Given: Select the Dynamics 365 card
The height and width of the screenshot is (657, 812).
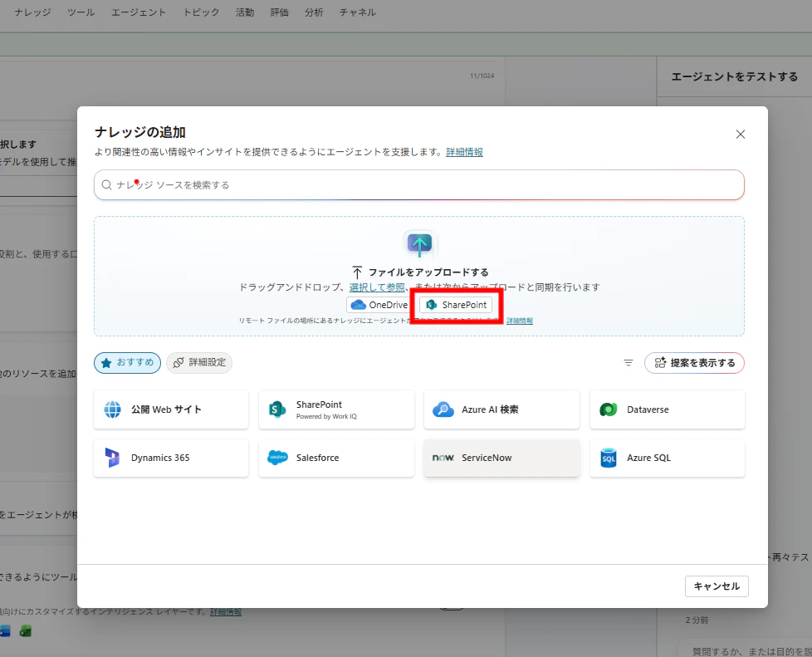Looking at the screenshot, I should click(x=171, y=458).
